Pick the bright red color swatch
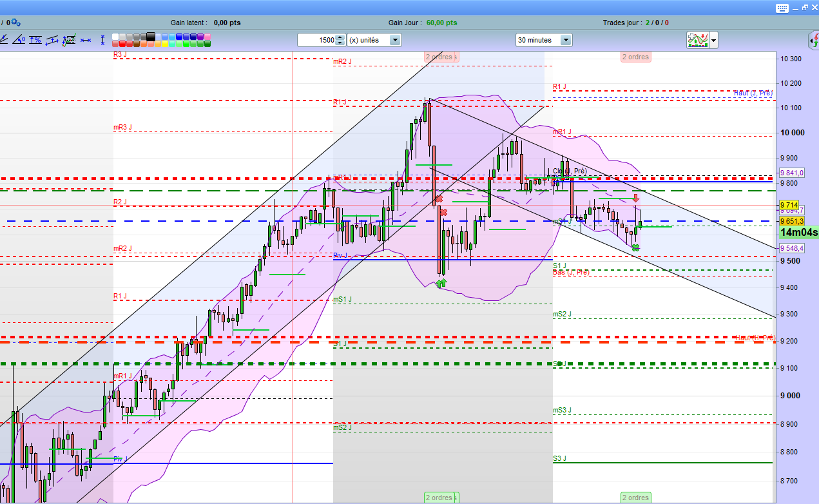The image size is (819, 504). (x=122, y=44)
